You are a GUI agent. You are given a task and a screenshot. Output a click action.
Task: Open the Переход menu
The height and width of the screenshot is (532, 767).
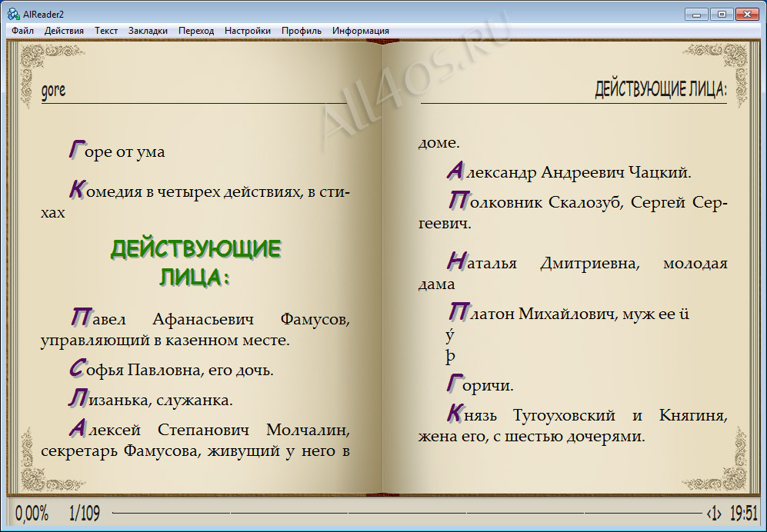tap(196, 31)
